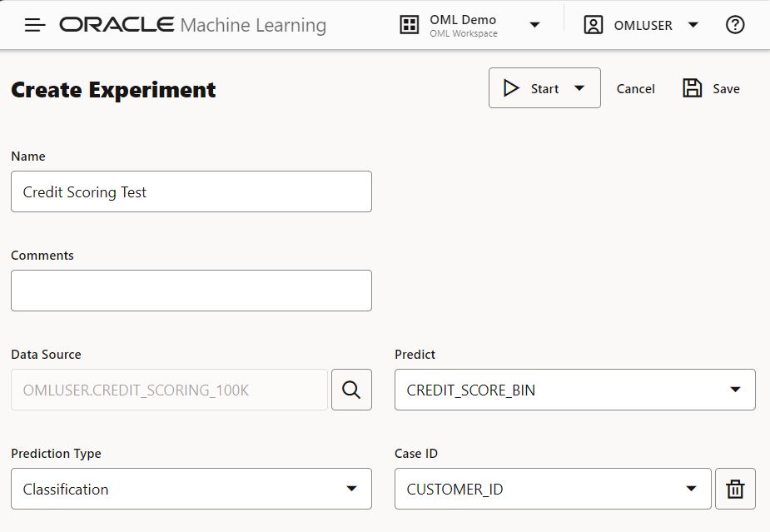Image resolution: width=770 pixels, height=532 pixels.
Task: Click the Data Source field
Action: tap(169, 390)
